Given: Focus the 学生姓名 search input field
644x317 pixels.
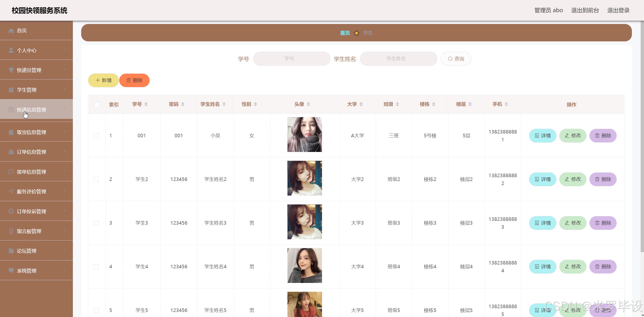Looking at the screenshot, I should [398, 59].
